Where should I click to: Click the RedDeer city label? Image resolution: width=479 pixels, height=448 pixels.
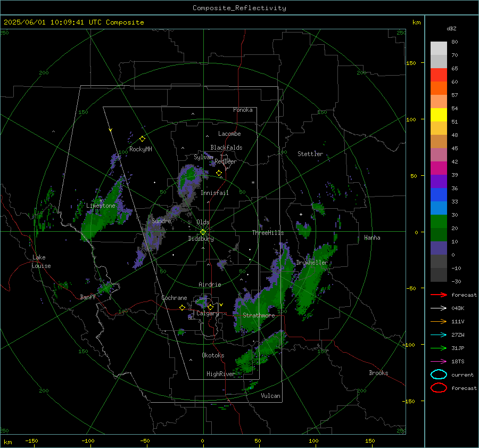(x=226, y=161)
